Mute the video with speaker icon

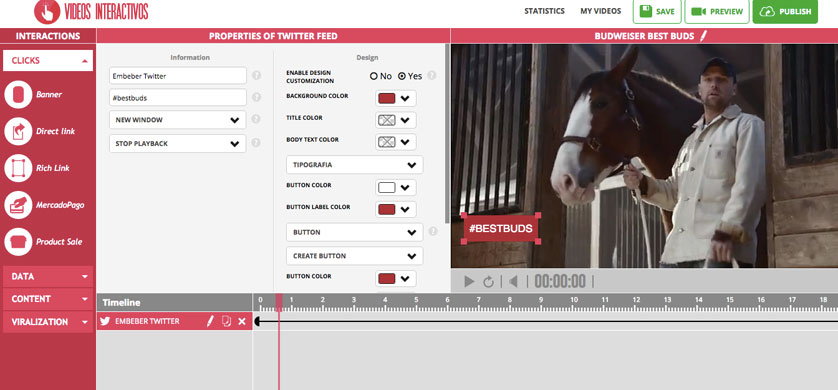click(x=514, y=282)
